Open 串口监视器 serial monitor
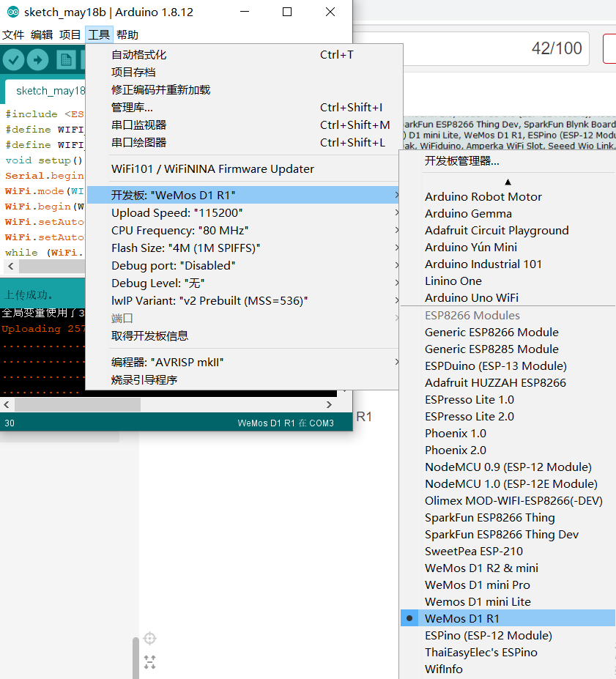The height and width of the screenshot is (679, 616). tap(242, 125)
